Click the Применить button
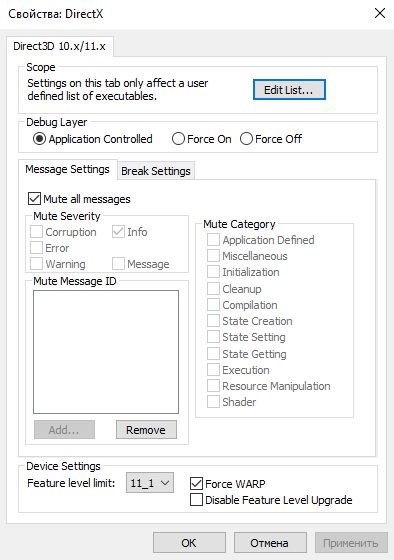The height and width of the screenshot is (560, 394). (x=351, y=543)
